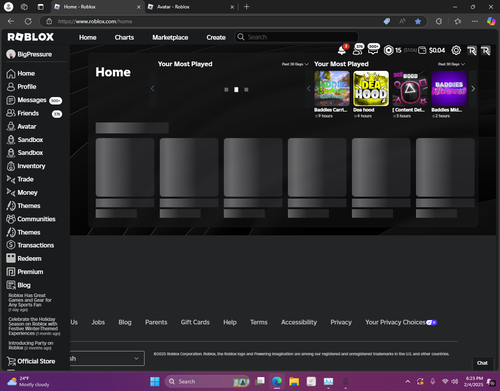
Task: Click Create in the top navigation
Action: pos(216,37)
